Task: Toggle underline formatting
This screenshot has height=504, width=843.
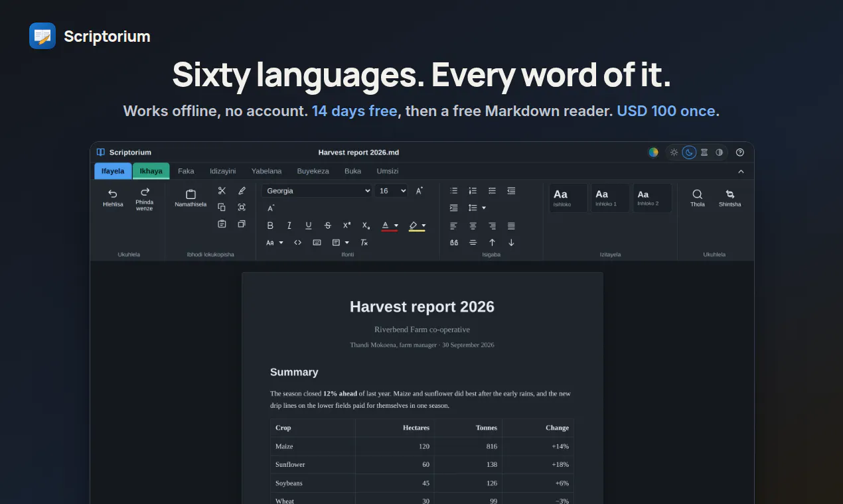Action: coord(309,225)
